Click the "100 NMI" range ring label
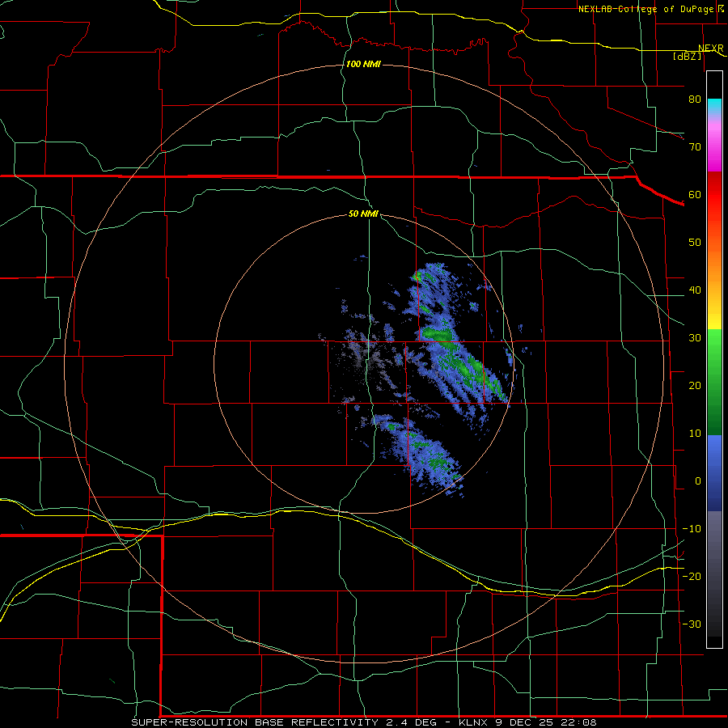This screenshot has width=728, height=728. [x=363, y=64]
